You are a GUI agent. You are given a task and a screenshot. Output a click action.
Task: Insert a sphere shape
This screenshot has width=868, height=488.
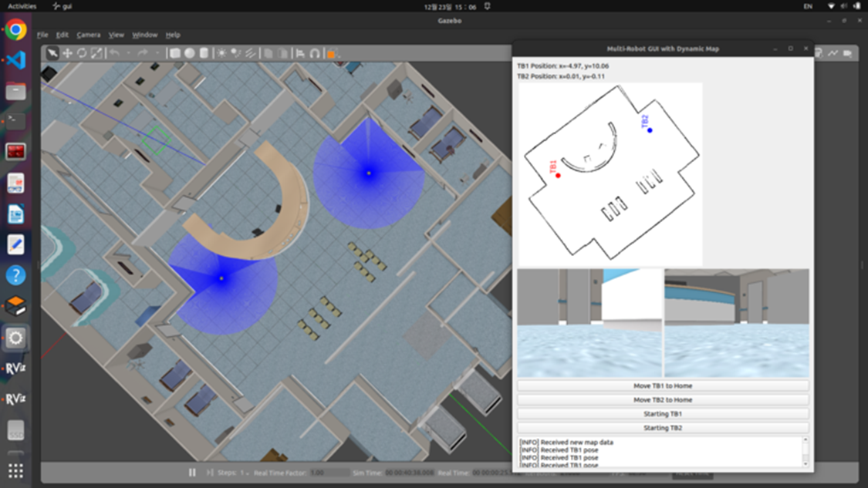pos(189,54)
